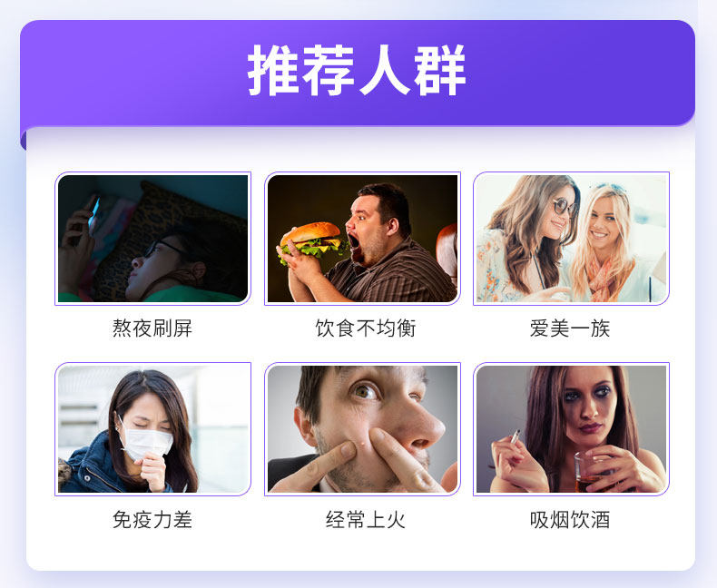Screen dimensions: 717x588
Task: Click the 熬夜刷屏 phone-in-bed photo
Action: tap(152, 239)
